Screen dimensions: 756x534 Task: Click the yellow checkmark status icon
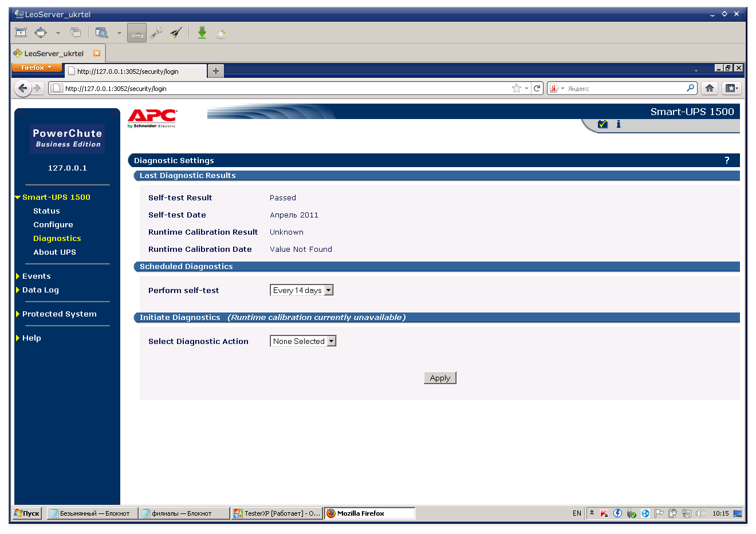click(x=603, y=124)
